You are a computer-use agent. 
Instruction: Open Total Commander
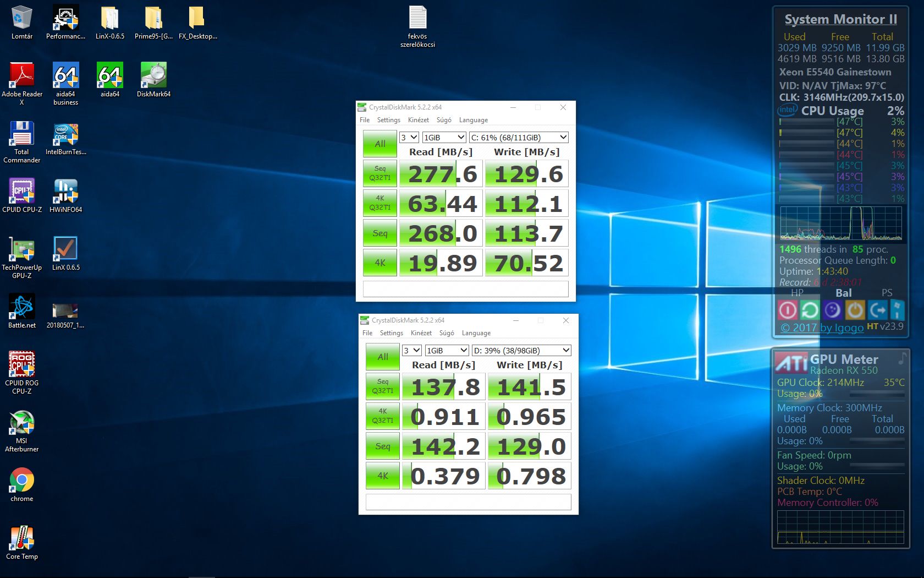(22, 142)
